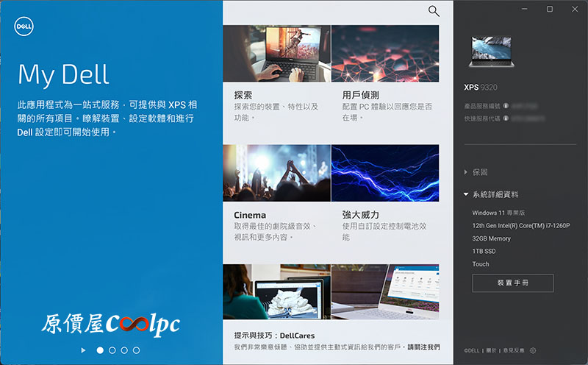Open the 用戶偵測 tile image
Viewport: 588px width, 365px height.
(x=385, y=53)
